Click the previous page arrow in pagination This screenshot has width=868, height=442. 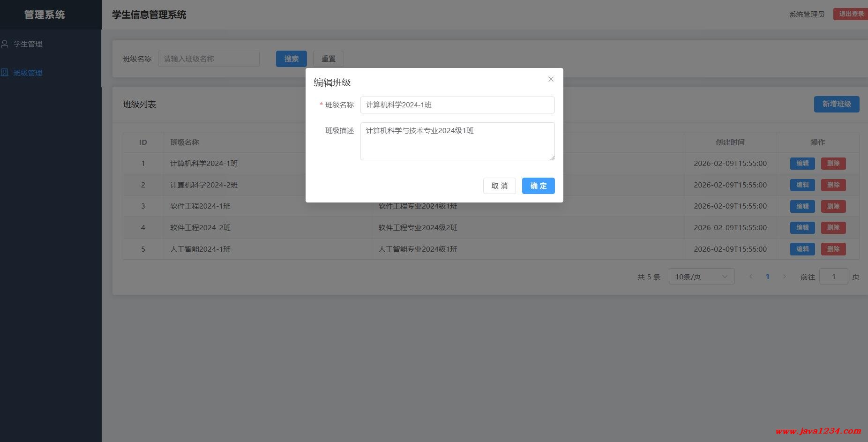[751, 277]
